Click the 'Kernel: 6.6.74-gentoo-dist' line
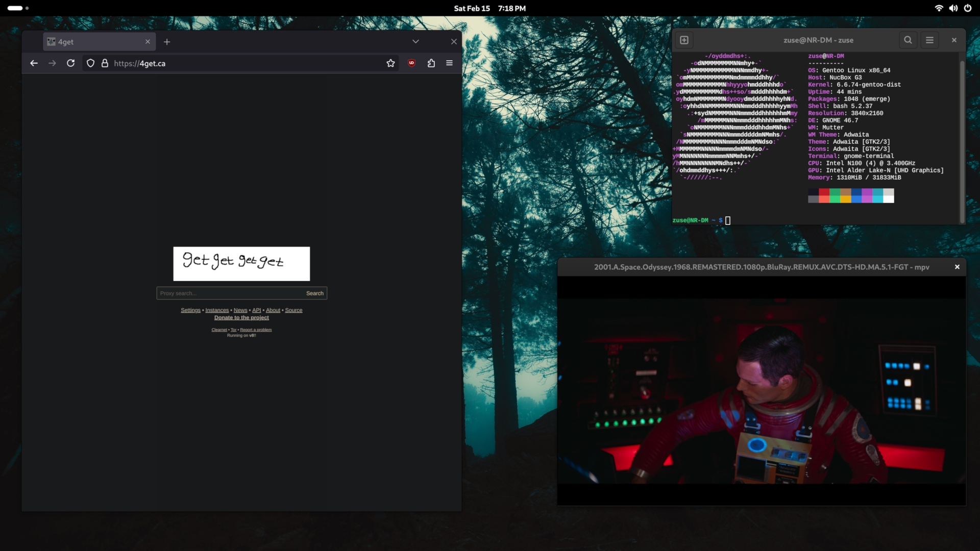This screenshot has height=551, width=980. [x=854, y=85]
